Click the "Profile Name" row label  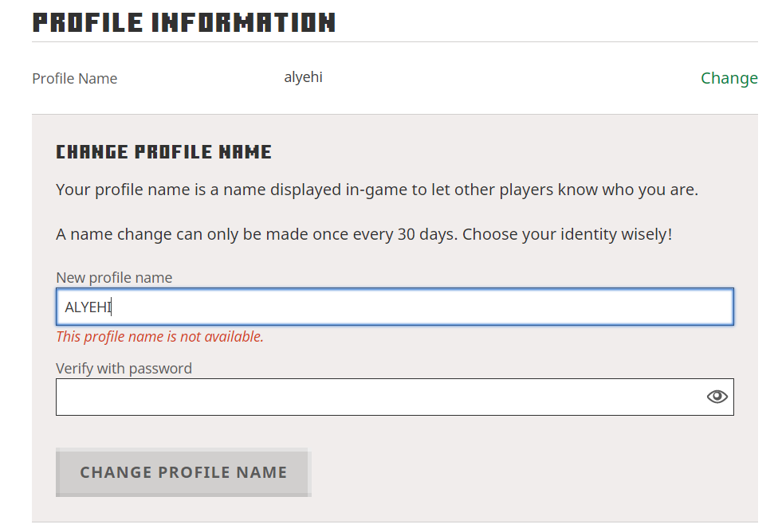74,78
